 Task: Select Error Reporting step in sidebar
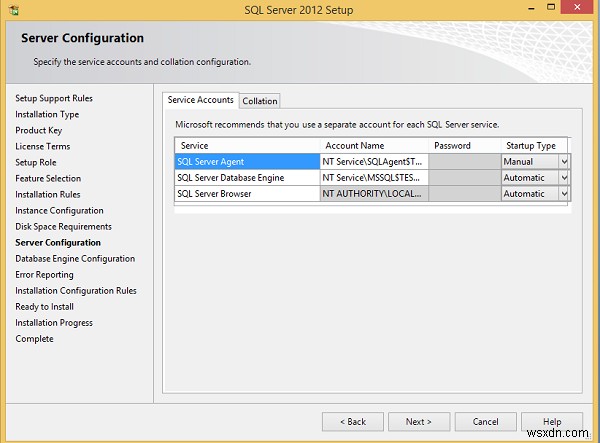[44, 275]
